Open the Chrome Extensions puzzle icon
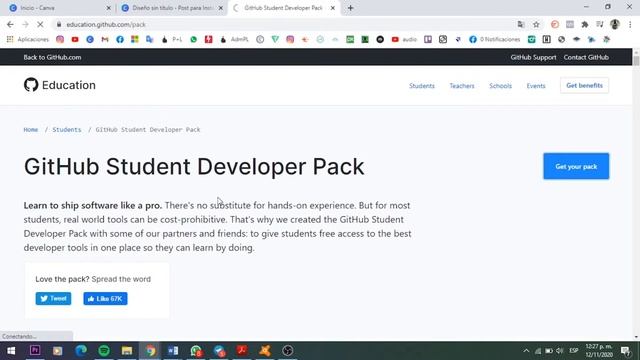The width and height of the screenshot is (640, 360). coord(585,24)
